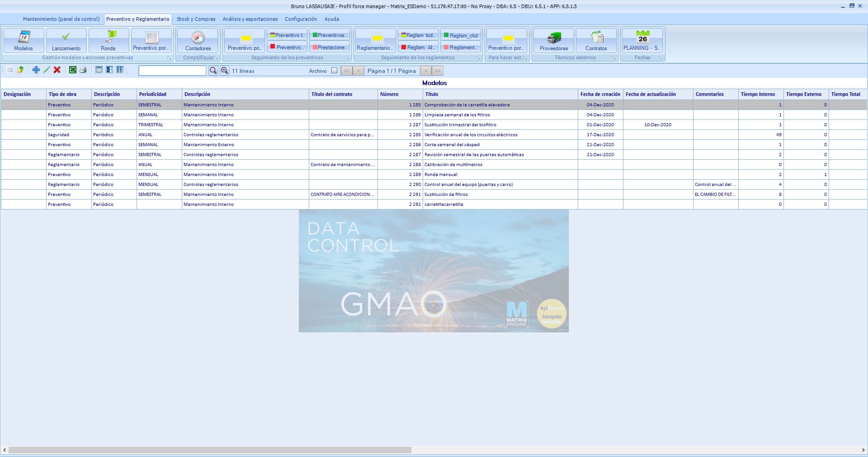This screenshot has height=457, width=868.
Task: Switch to the Stock y Compras tab
Action: coord(196,19)
